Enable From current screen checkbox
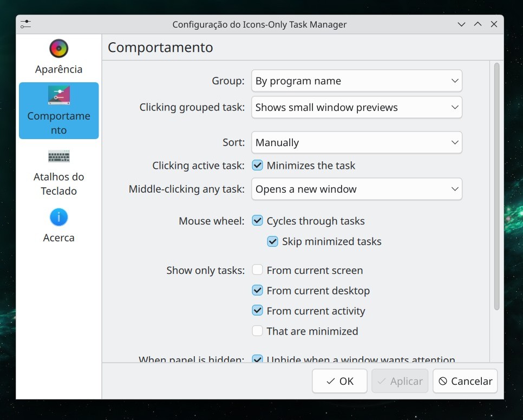523x420 pixels. tap(258, 270)
